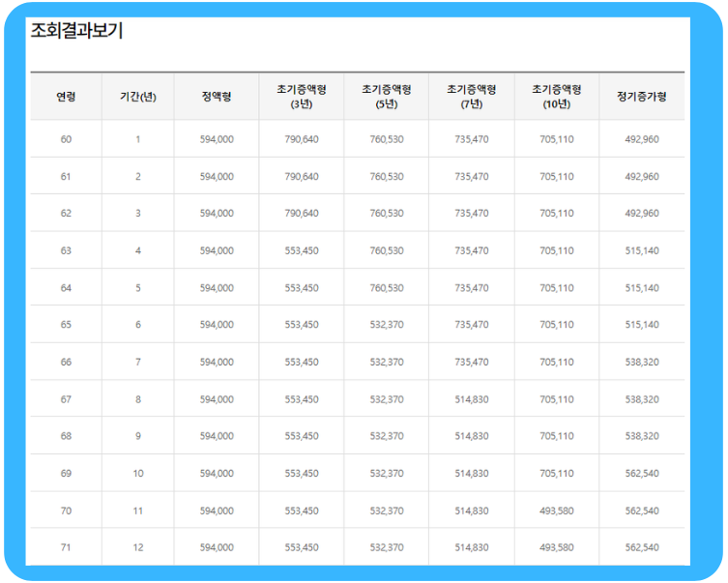Click 515,140 in the age 65 row
The height and width of the screenshot is (583, 728).
tap(642, 325)
